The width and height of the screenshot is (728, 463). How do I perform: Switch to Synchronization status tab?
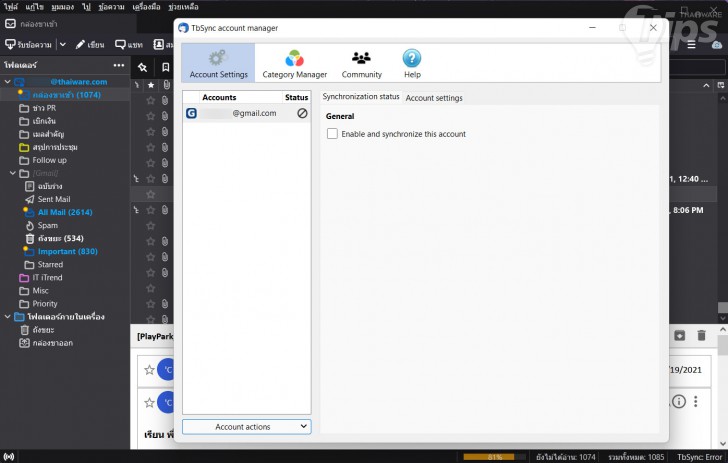click(x=361, y=97)
